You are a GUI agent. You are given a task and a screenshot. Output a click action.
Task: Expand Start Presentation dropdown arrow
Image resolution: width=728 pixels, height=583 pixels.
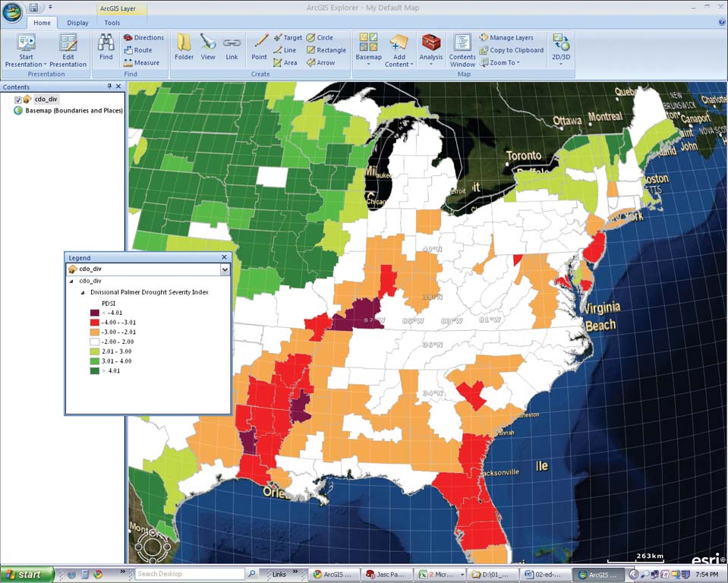pos(45,65)
